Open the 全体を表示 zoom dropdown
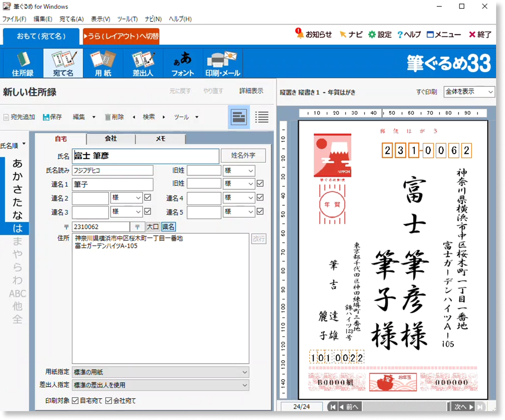The height and width of the screenshot is (420, 505). pos(469,92)
